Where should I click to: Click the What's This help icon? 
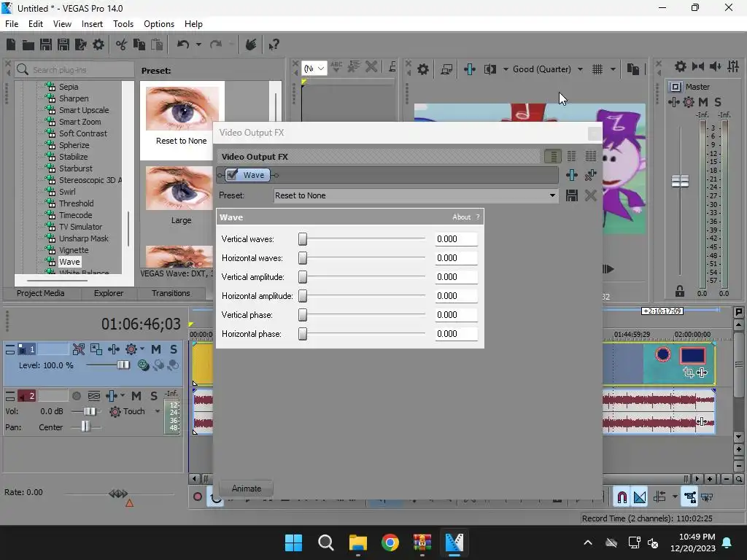[274, 44]
